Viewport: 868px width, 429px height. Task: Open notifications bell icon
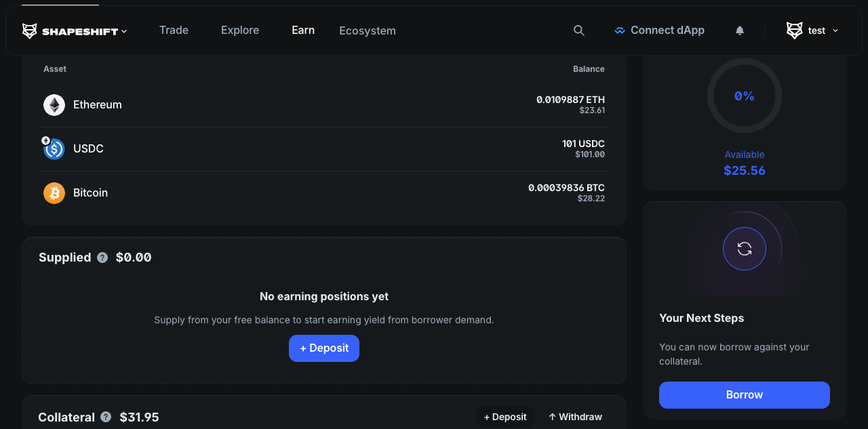[x=740, y=30]
